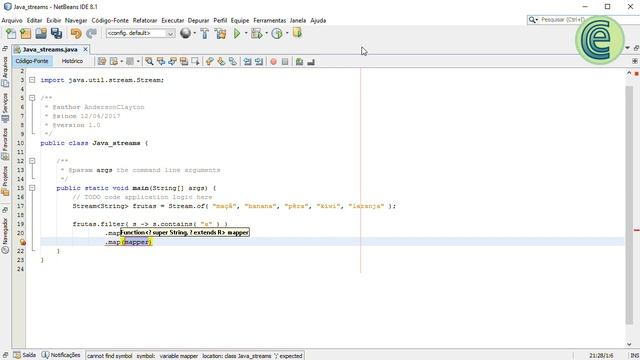Open the Ferramentas menu
Viewport: 640px width, 360px height.
point(269,20)
